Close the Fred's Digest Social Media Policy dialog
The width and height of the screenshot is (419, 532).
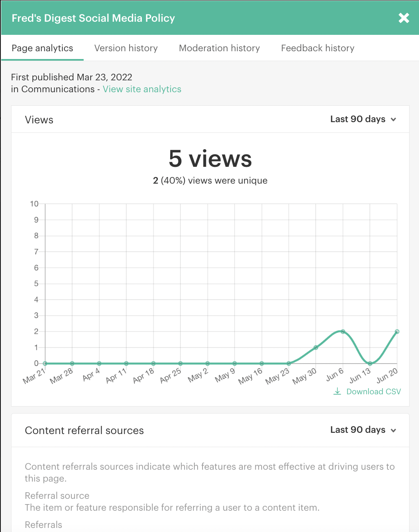[403, 18]
